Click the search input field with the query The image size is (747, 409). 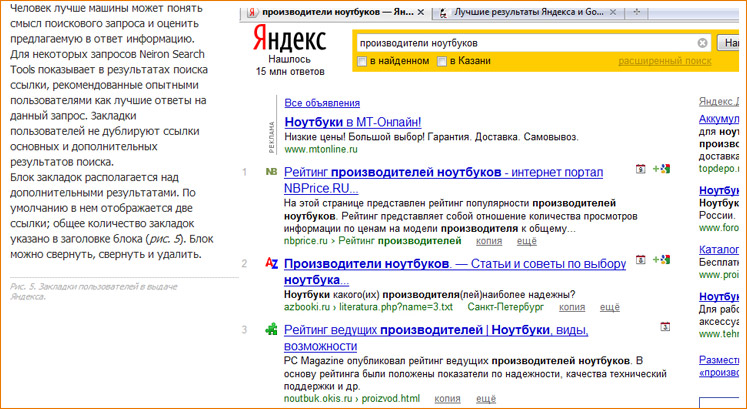pyautogui.click(x=520, y=43)
